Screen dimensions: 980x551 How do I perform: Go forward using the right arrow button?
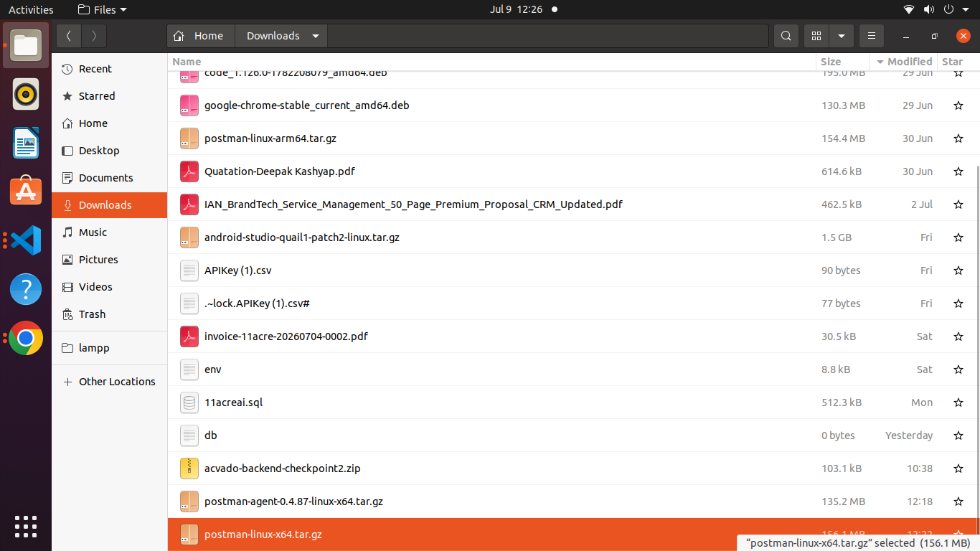point(94,36)
